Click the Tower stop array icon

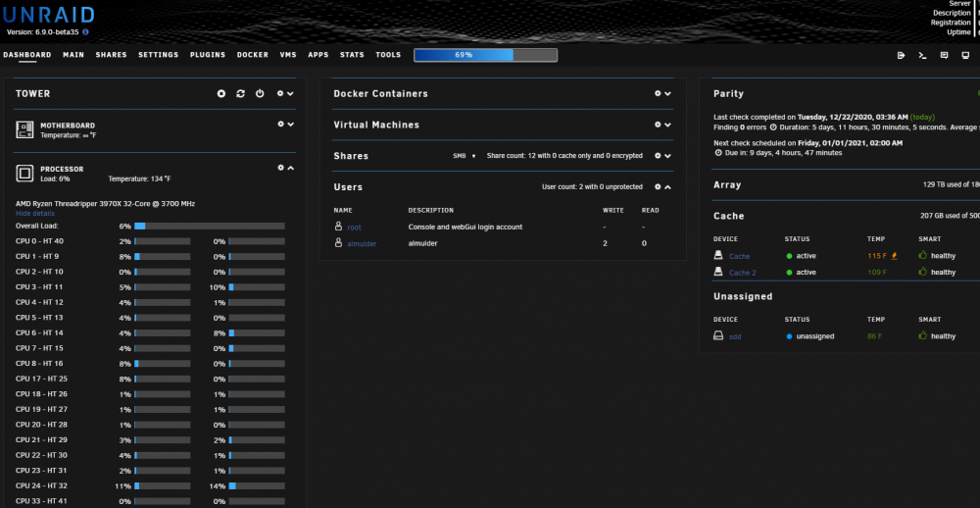[221, 94]
